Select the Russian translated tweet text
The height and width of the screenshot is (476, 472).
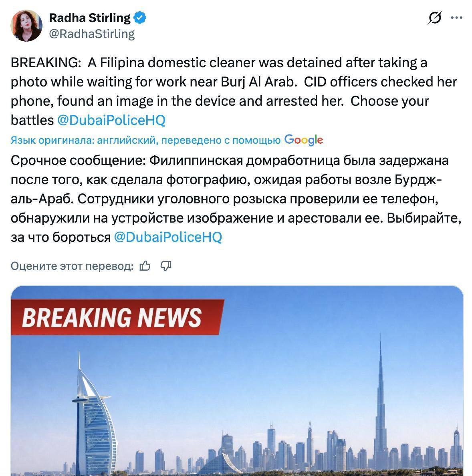point(236,199)
